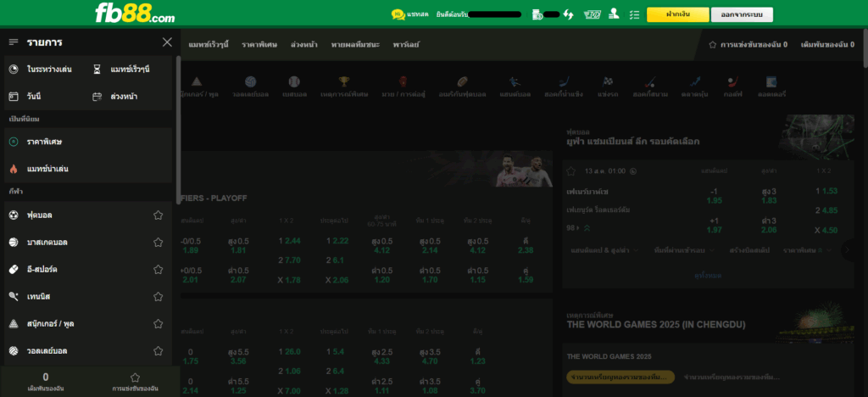Click the ฝากเงิน deposit button
868x397 pixels.
(x=677, y=14)
